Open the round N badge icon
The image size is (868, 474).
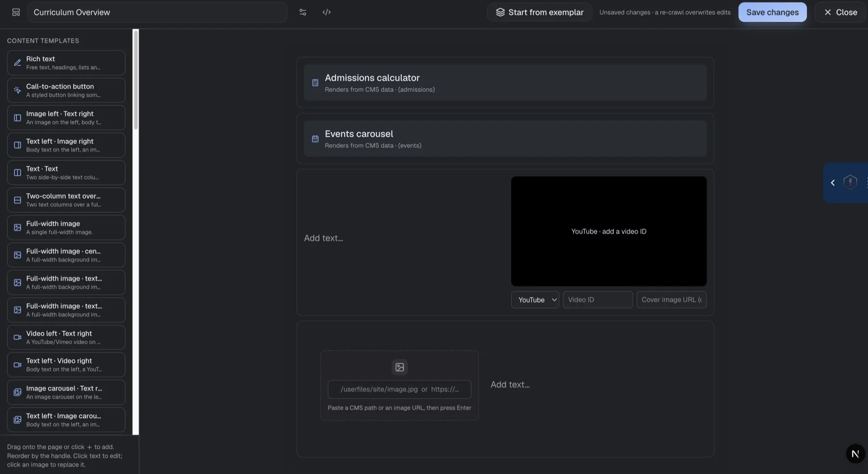(855, 454)
